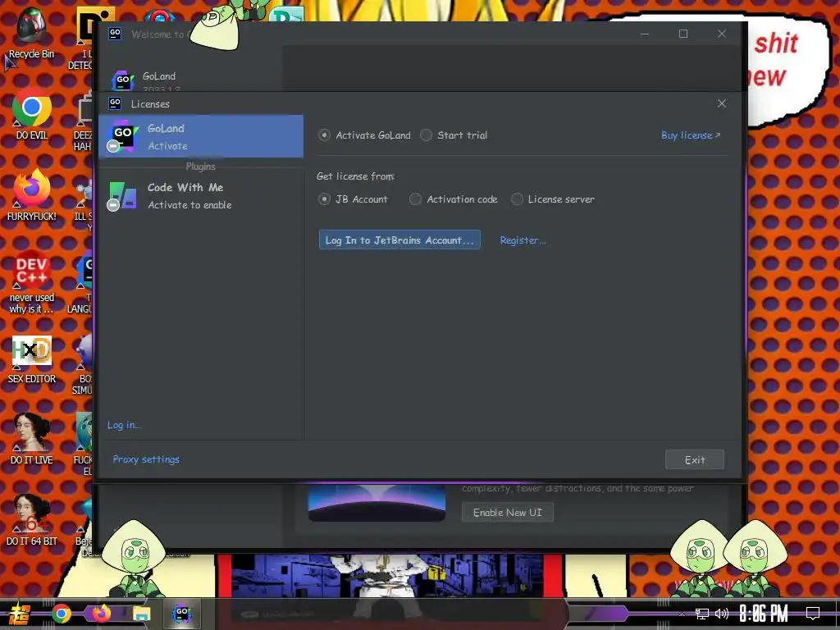Click Enable New UI button in Welcome window

point(507,512)
